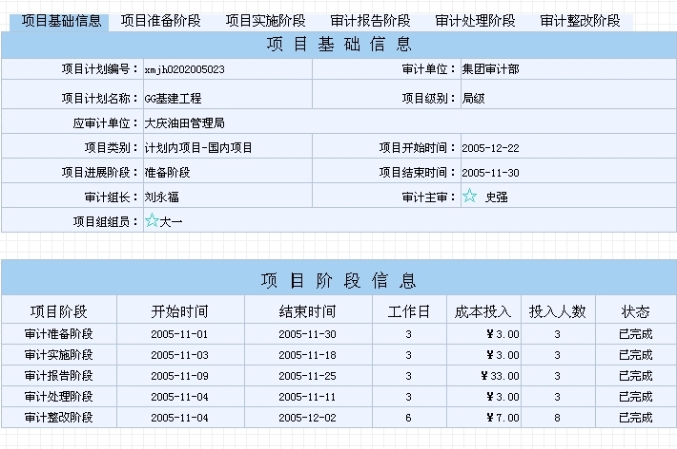Click the 审计报告阶段 row in stage table
The height and width of the screenshot is (449, 677).
pyautogui.click(x=59, y=376)
